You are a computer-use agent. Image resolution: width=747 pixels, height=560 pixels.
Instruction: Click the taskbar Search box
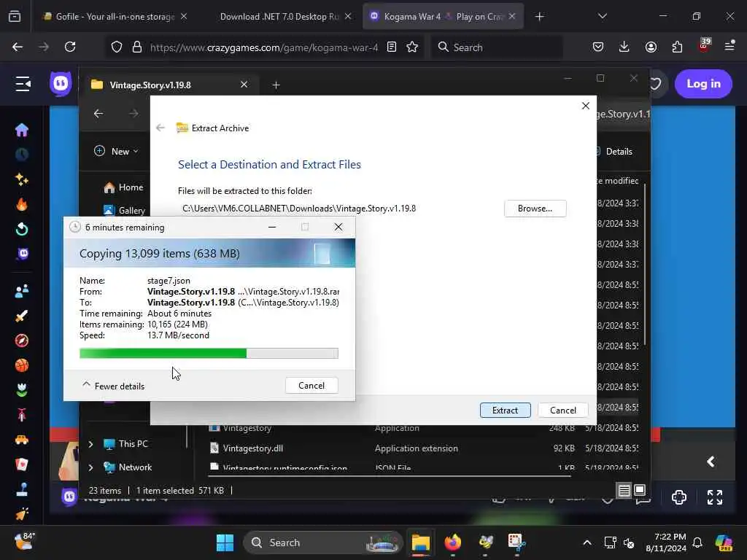tap(323, 542)
